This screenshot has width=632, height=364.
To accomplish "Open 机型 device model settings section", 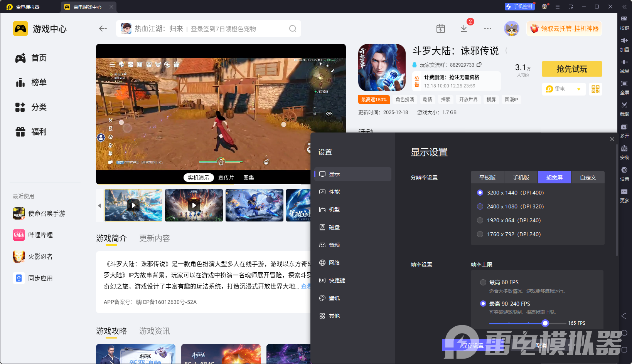I will pos(353,210).
